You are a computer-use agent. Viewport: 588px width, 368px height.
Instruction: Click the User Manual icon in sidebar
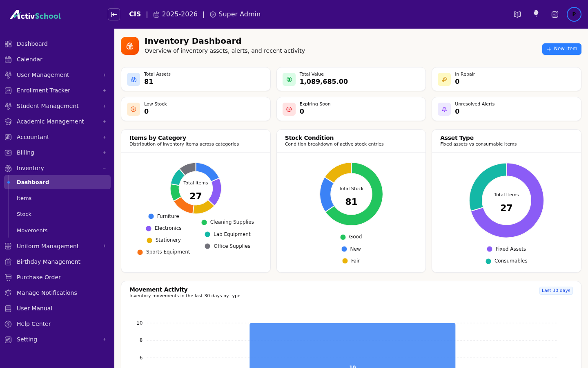[x=8, y=308]
